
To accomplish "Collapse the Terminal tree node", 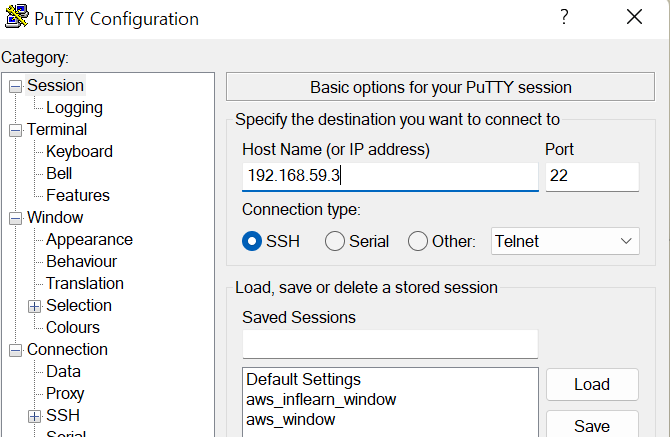I will click(x=15, y=130).
